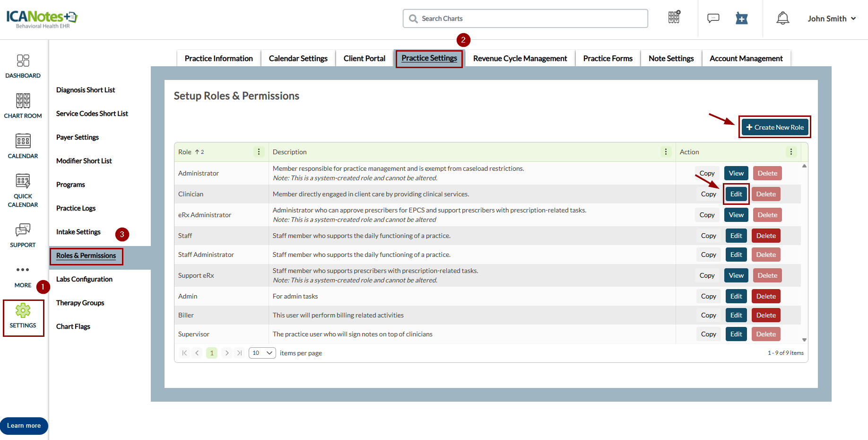Open the Action column options menu
The height and width of the screenshot is (440, 868).
[x=791, y=152]
